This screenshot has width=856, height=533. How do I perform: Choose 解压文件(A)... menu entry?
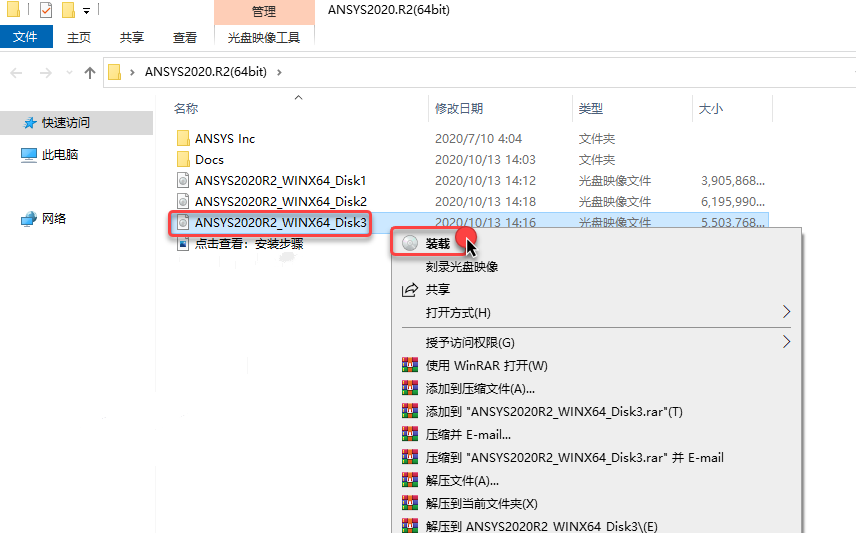tap(462, 481)
